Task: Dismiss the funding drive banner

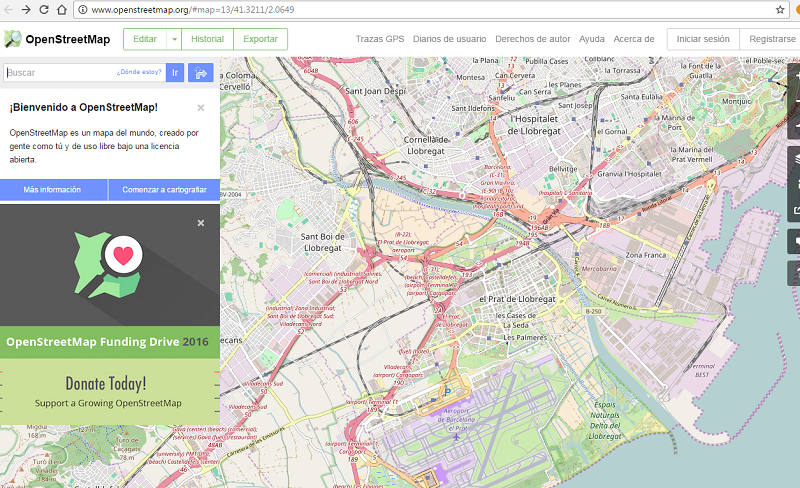Action: [x=200, y=223]
